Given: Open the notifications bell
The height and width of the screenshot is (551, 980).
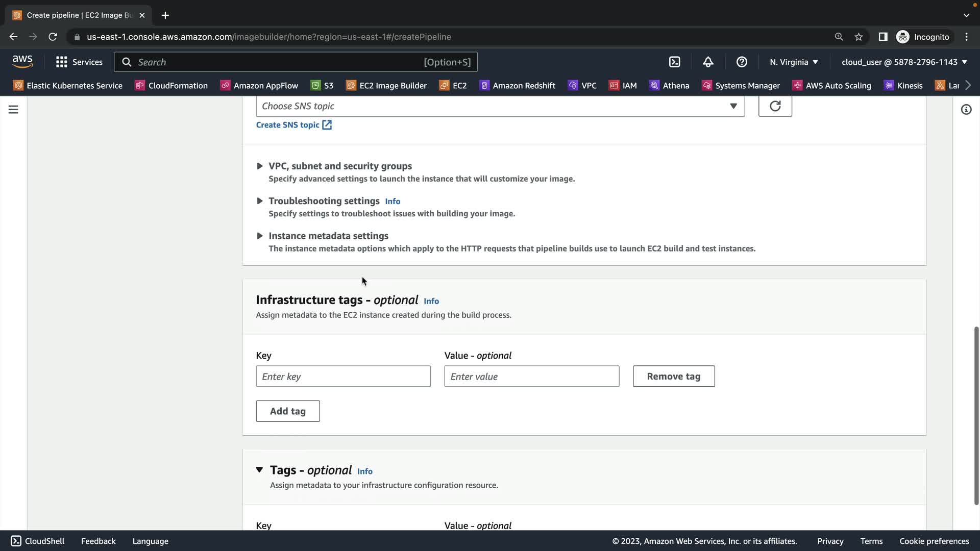Looking at the screenshot, I should (708, 62).
